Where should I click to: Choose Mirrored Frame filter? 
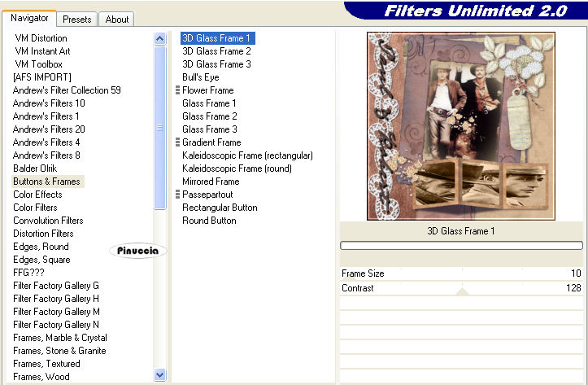pyautogui.click(x=211, y=182)
